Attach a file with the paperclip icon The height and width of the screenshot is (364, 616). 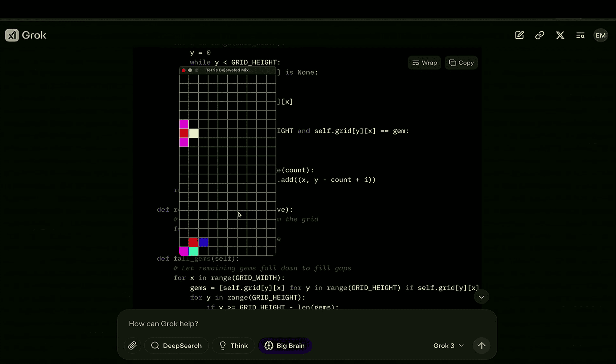click(132, 346)
